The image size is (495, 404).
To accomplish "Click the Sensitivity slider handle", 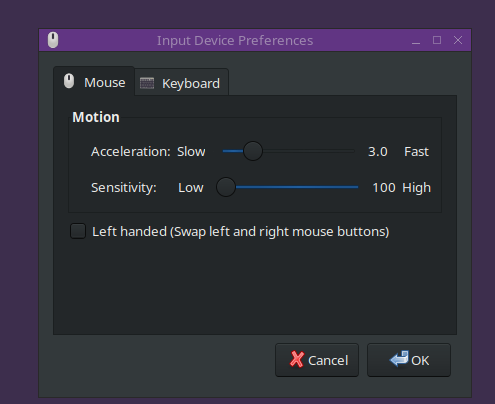I will pos(226,187).
